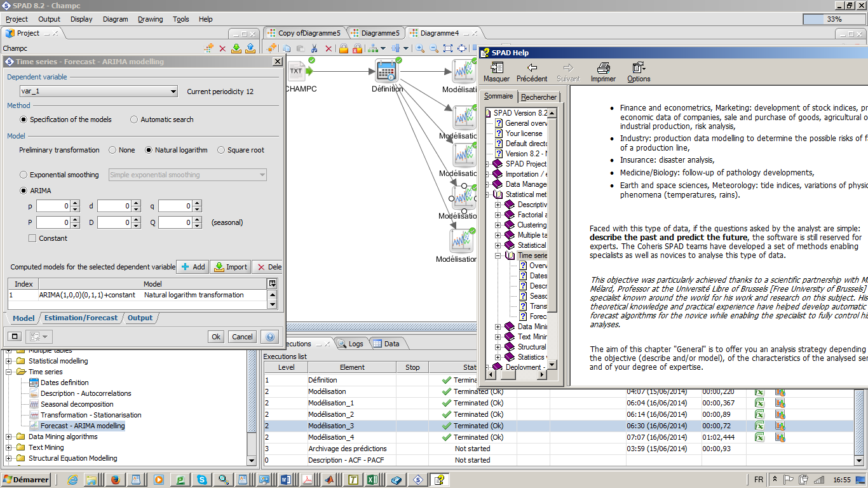Click the Imprimer printer icon in Help
The height and width of the screenshot is (488, 868).
point(603,67)
